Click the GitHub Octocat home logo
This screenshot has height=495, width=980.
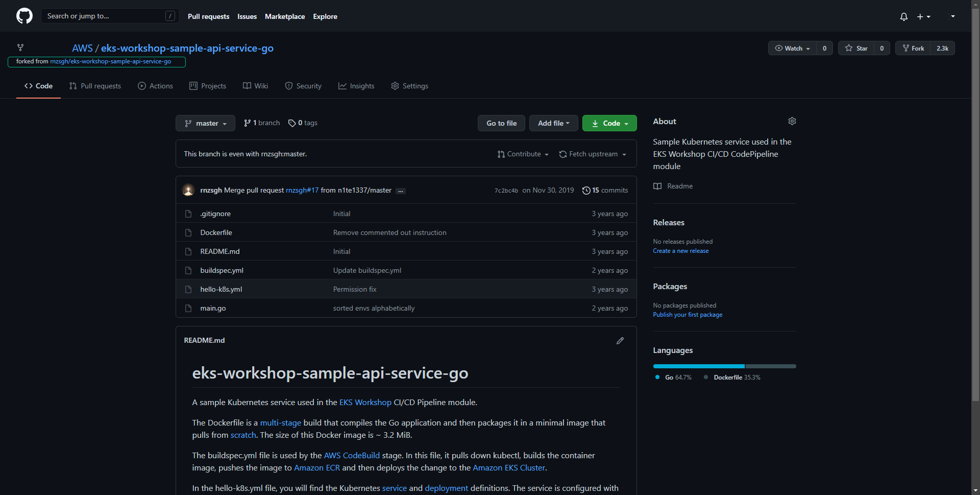tap(24, 16)
